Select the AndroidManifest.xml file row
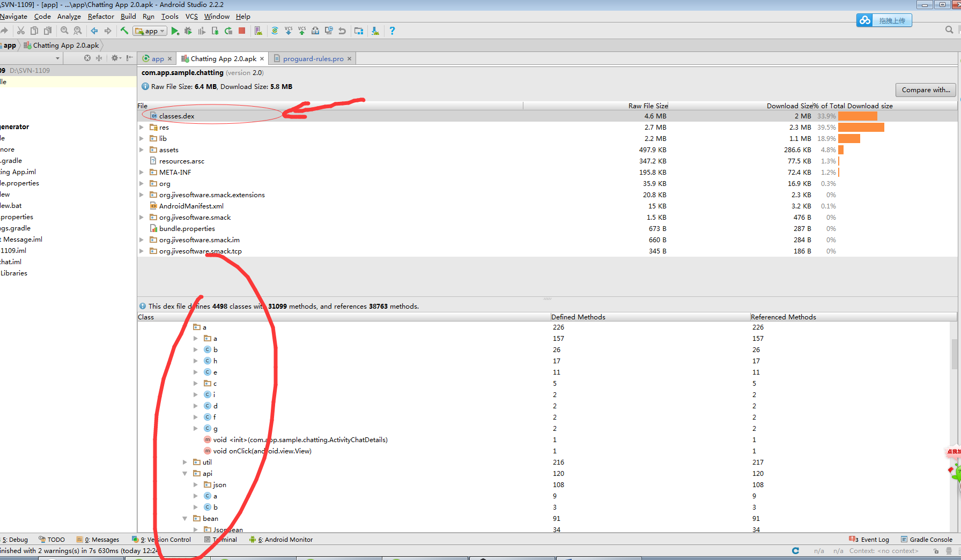The height and width of the screenshot is (560, 961). click(547, 206)
